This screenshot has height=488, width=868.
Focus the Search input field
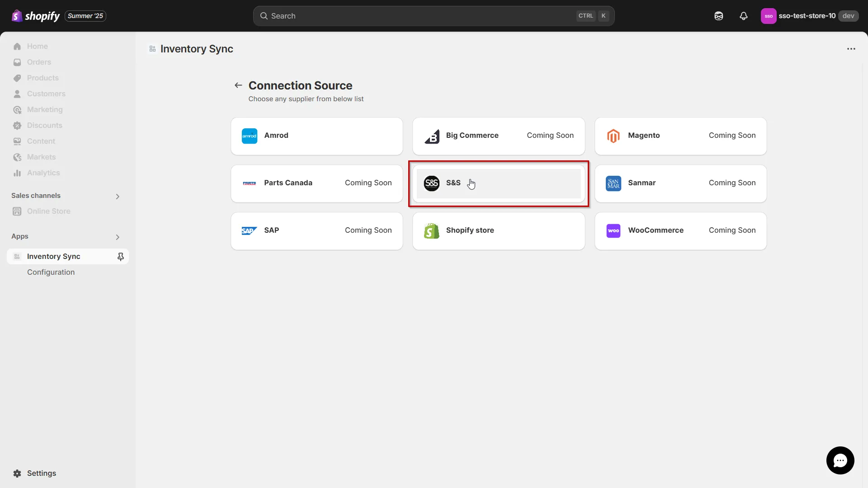[434, 16]
